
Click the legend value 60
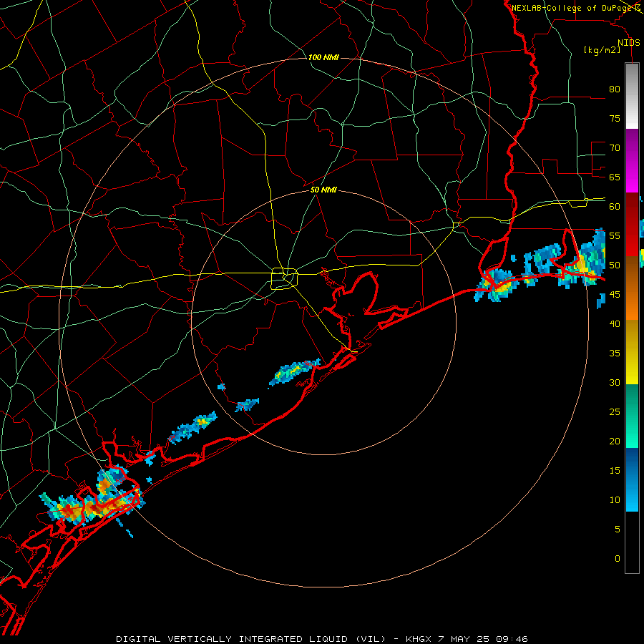click(x=615, y=206)
